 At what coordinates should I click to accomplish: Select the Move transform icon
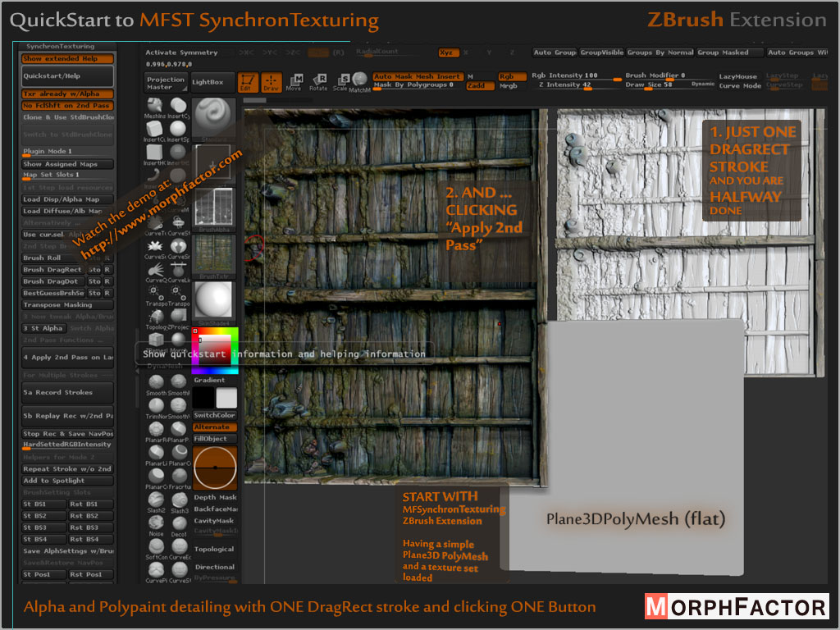(x=294, y=80)
